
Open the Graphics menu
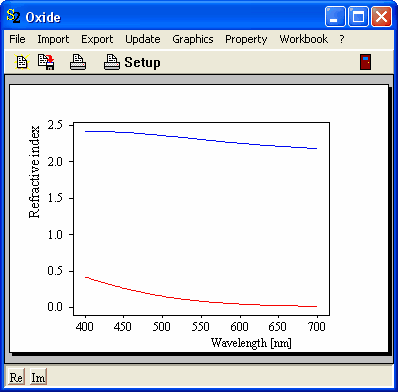coord(193,39)
